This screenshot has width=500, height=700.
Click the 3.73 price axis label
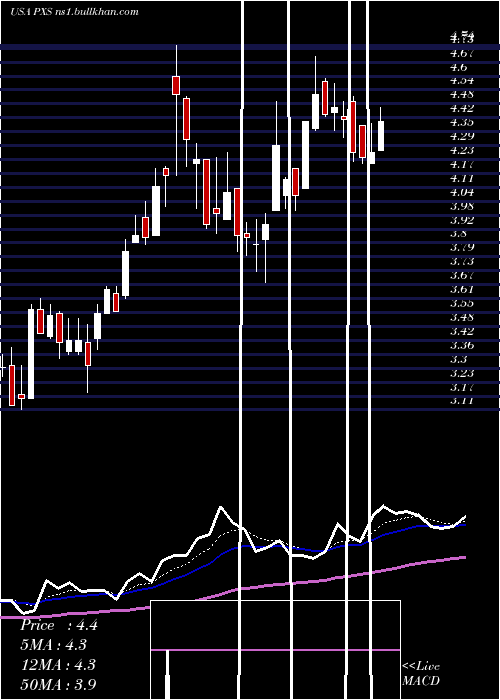tap(462, 261)
